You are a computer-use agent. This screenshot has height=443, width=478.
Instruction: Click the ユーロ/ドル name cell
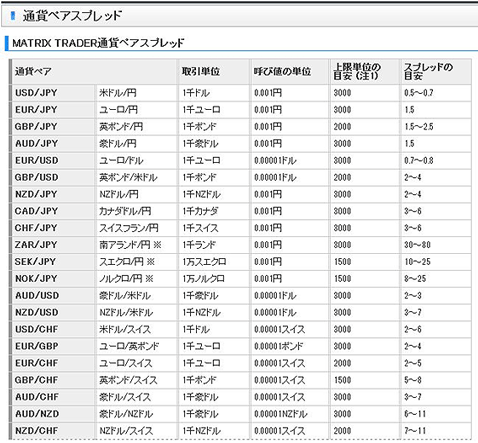click(x=137, y=160)
